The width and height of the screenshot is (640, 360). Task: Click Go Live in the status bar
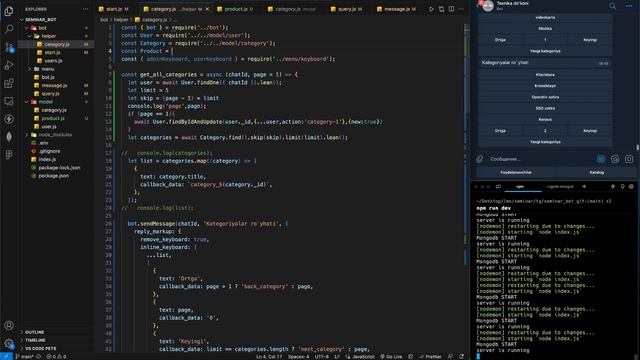point(391,357)
